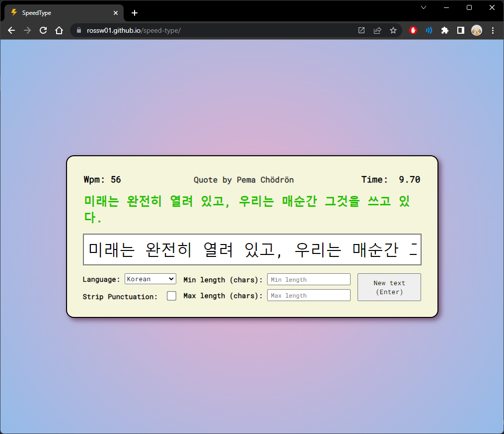Open a new browser tab

pos(134,13)
